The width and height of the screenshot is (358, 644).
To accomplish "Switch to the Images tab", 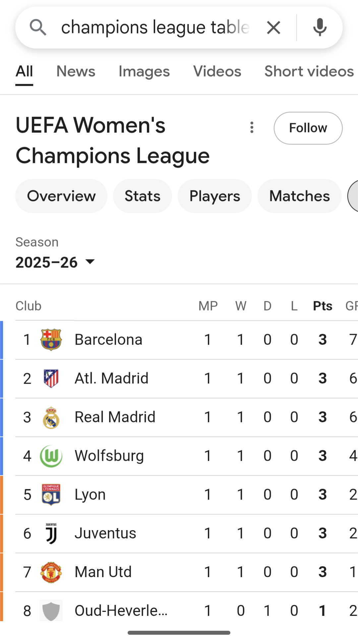I will tap(144, 72).
